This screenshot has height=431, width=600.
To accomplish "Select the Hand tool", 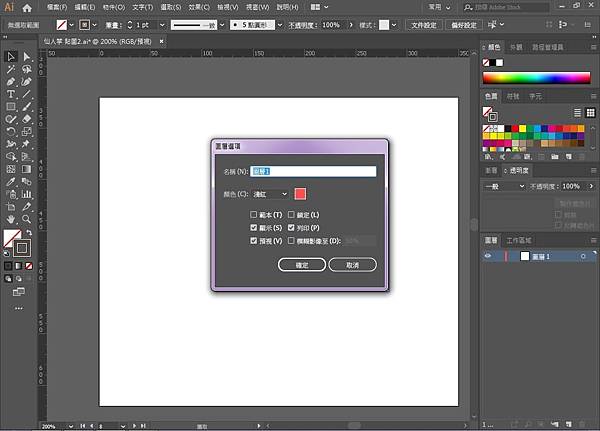I will (x=11, y=219).
